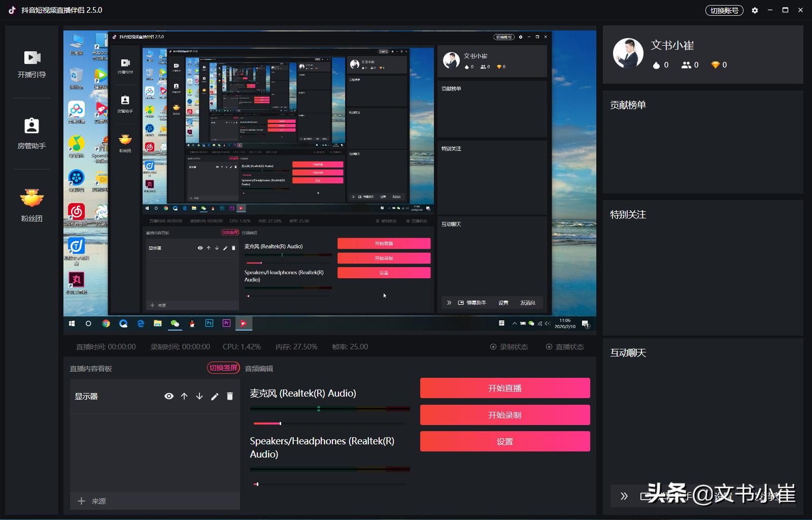Select the 显示器 source row label
This screenshot has width=812, height=520.
[86, 397]
